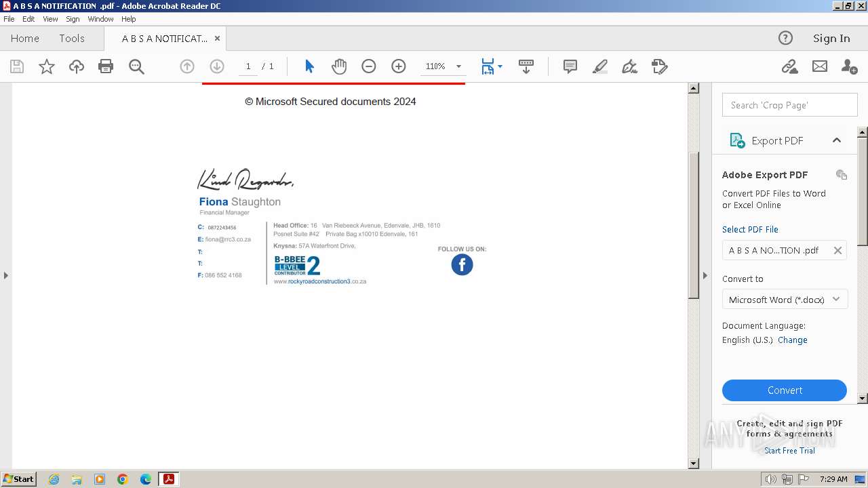The image size is (868, 488).
Task: Open the View menu
Action: click(51, 19)
